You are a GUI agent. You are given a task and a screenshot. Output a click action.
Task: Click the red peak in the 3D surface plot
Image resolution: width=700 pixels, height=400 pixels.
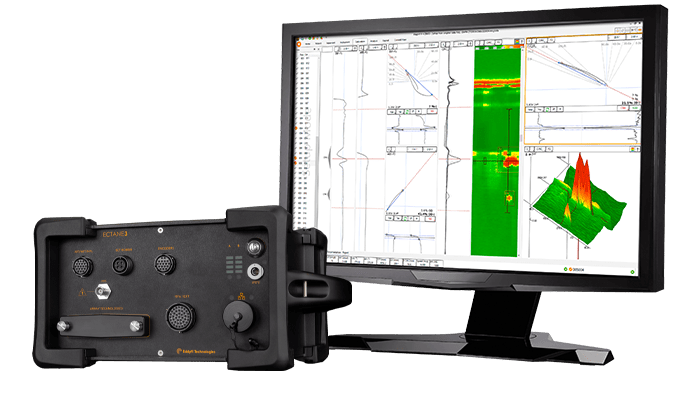579,172
